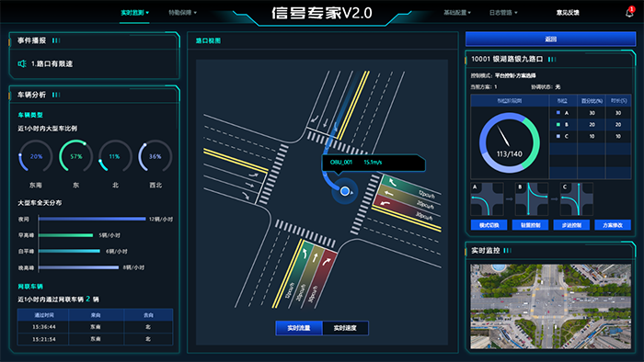Click the 15:21:54 table row time
This screenshot has width=644, height=362.
pyautogui.click(x=44, y=339)
